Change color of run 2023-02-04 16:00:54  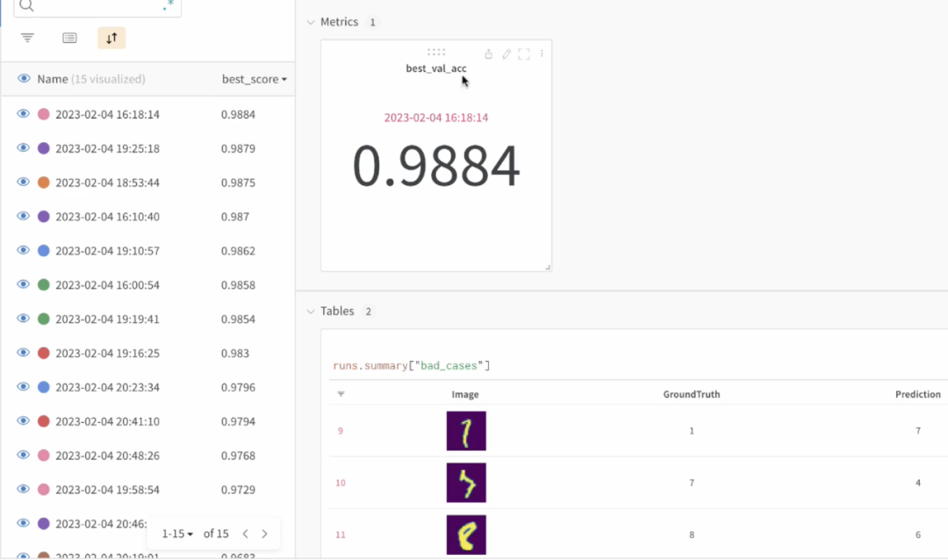(44, 285)
